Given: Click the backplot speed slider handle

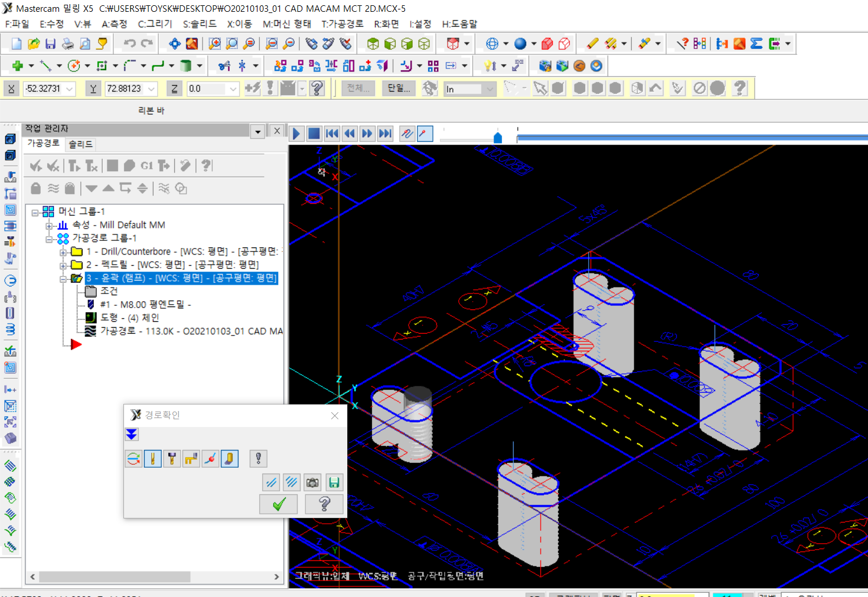Looking at the screenshot, I should (498, 138).
